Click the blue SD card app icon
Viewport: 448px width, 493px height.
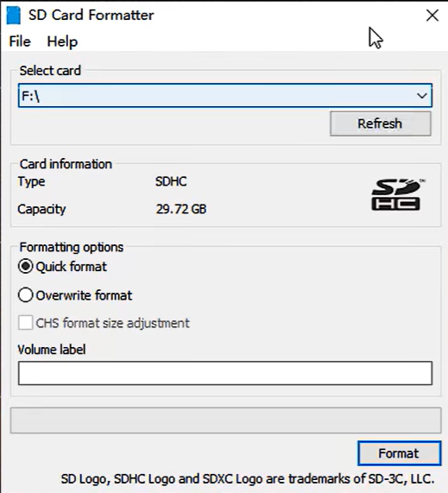tap(14, 15)
